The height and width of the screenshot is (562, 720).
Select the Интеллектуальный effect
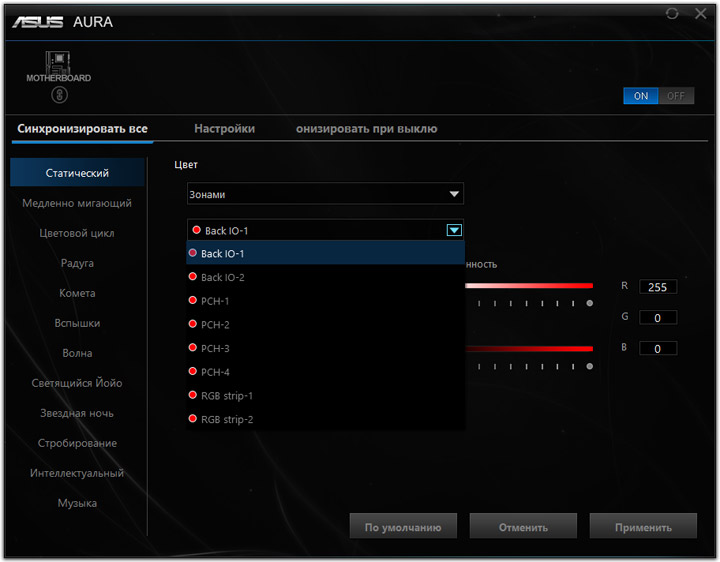77,473
